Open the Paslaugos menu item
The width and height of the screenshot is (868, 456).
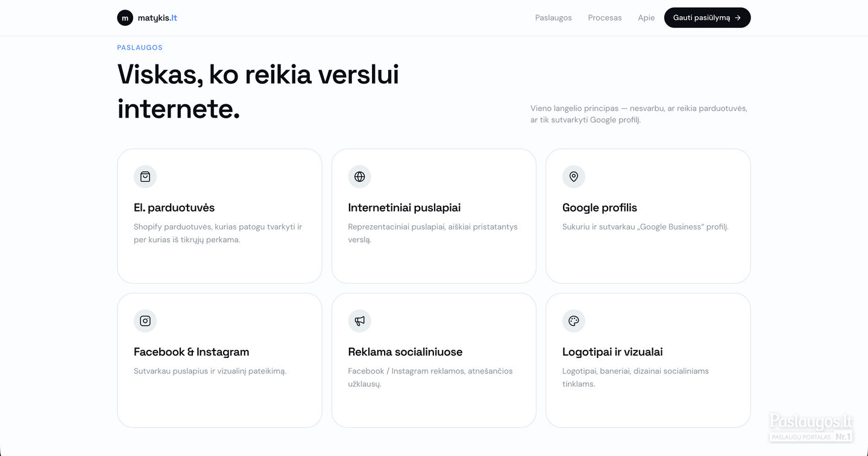[x=553, y=18]
